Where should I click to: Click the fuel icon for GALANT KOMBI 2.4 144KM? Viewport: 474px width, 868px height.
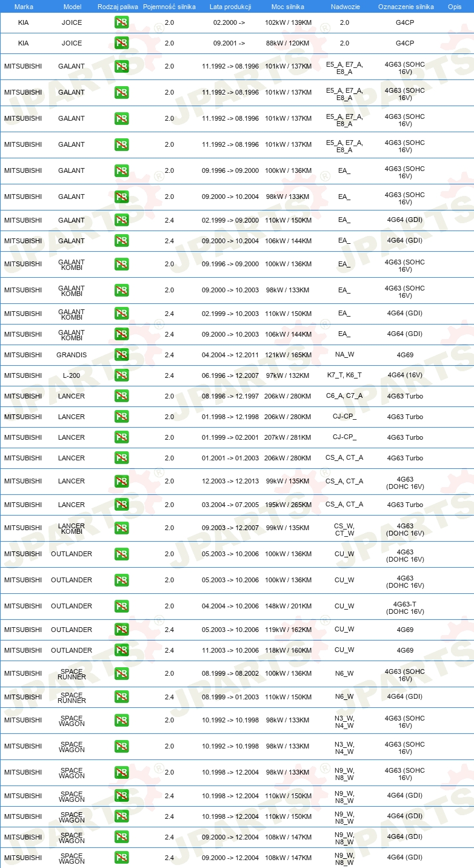pyautogui.click(x=121, y=334)
